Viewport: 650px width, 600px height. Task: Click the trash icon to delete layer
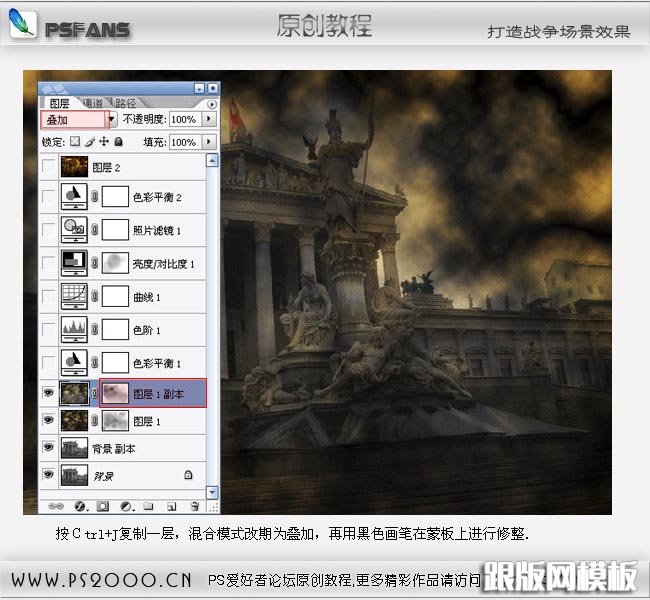coord(194,506)
